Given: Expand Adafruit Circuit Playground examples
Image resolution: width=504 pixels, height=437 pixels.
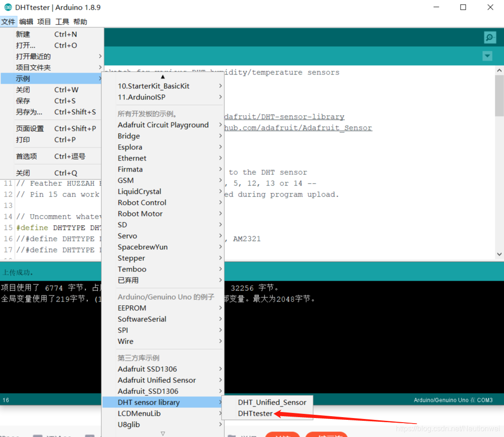Looking at the screenshot, I should pyautogui.click(x=163, y=125).
